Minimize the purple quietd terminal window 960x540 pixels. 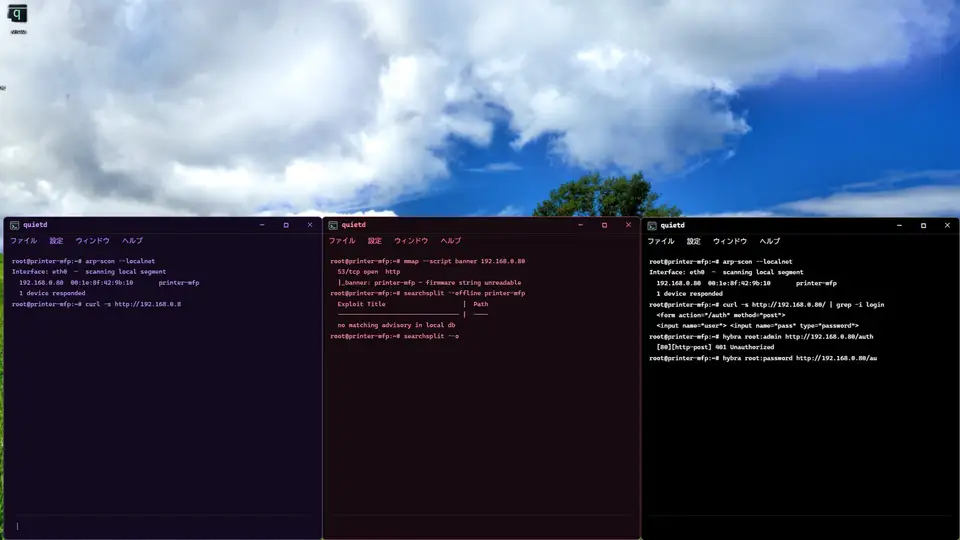click(x=262, y=225)
